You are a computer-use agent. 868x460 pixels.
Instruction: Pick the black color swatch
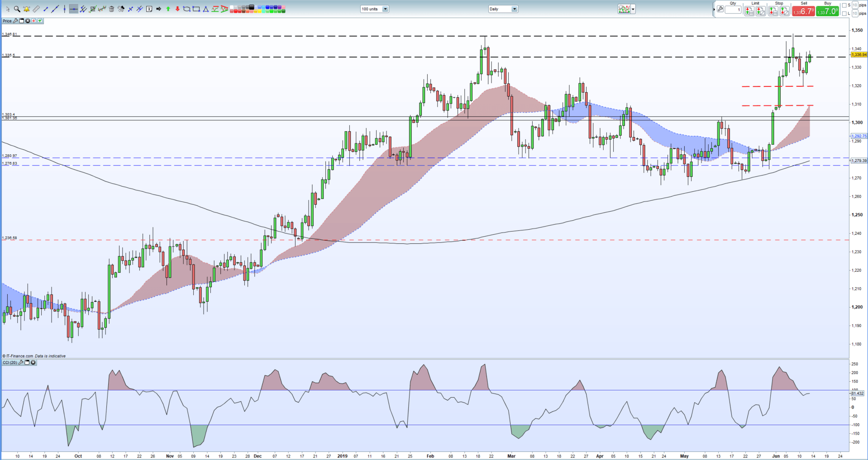click(x=251, y=7)
